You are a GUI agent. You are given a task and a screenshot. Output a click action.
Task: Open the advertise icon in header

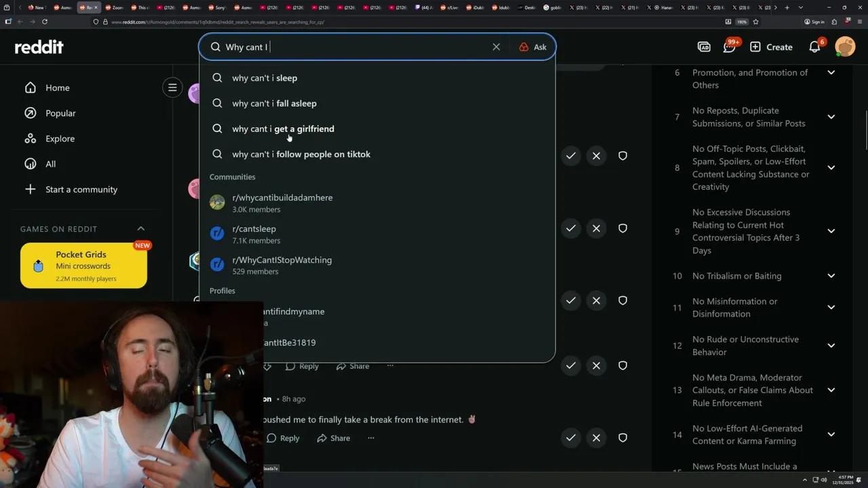tap(704, 47)
